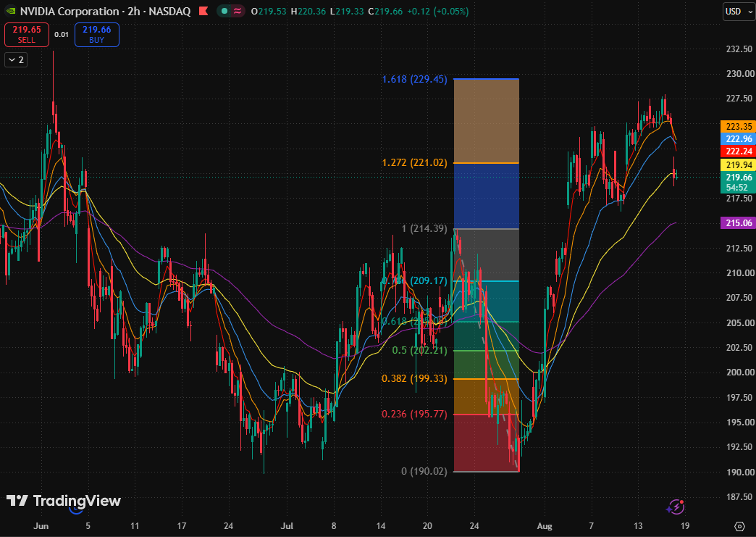Click the Jun label on time axis

click(41, 526)
